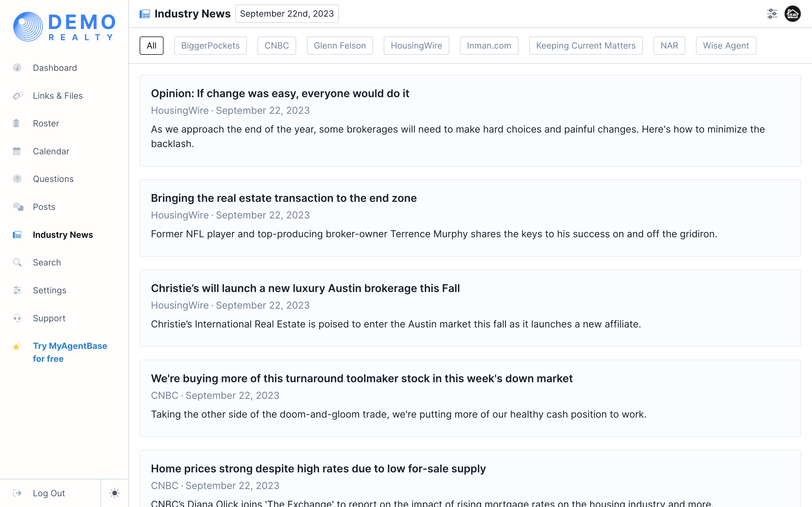
Task: Open the Settings sidebar menu item
Action: (50, 290)
